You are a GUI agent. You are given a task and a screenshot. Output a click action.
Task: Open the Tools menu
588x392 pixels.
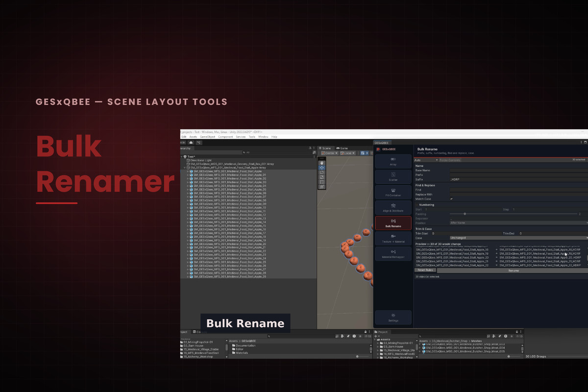[252, 137]
